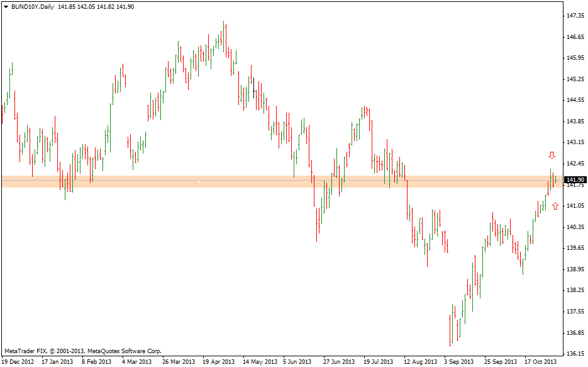The image size is (588, 367).
Task: Click the 17 Oct 2013 date label
Action: 541,362
